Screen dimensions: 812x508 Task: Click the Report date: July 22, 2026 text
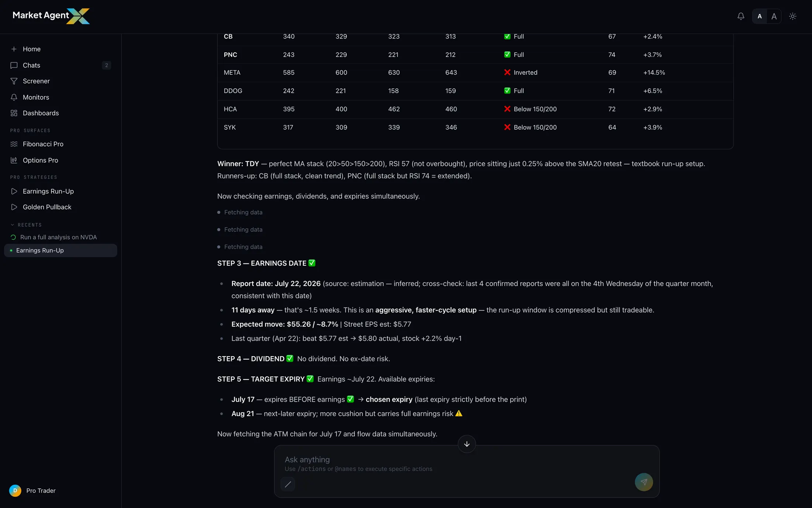pyautogui.click(x=276, y=284)
